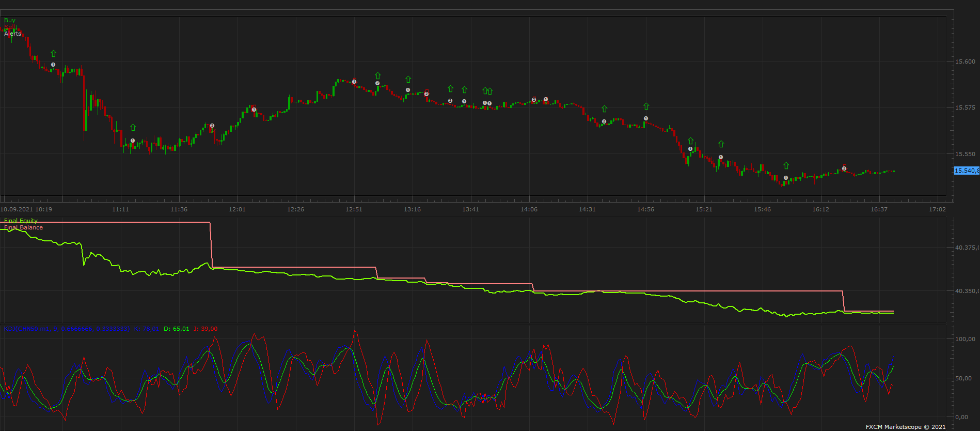Click trade marker 1 at the 14:56 gridline

(x=646, y=118)
